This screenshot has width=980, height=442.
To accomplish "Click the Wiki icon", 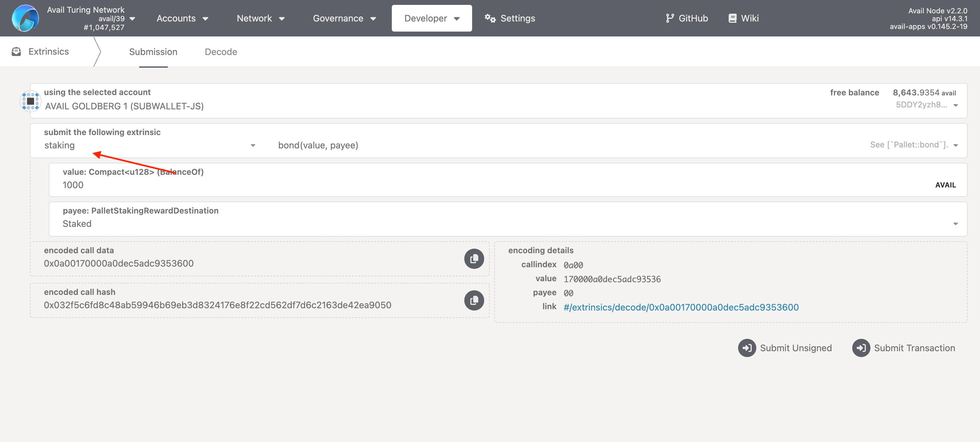I will pos(732,18).
